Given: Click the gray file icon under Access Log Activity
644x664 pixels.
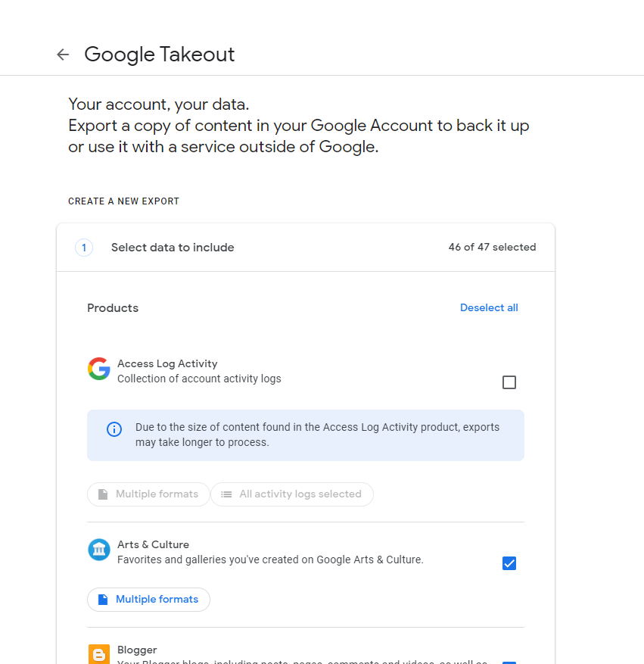Looking at the screenshot, I should pyautogui.click(x=102, y=494).
